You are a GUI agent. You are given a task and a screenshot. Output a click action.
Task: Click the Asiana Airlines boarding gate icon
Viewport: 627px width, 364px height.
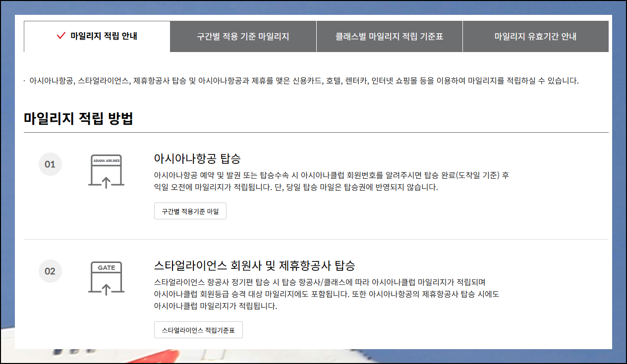point(106,171)
